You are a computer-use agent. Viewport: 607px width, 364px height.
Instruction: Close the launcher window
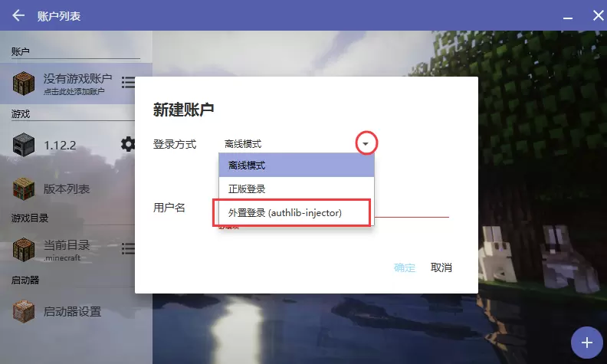[x=598, y=15]
